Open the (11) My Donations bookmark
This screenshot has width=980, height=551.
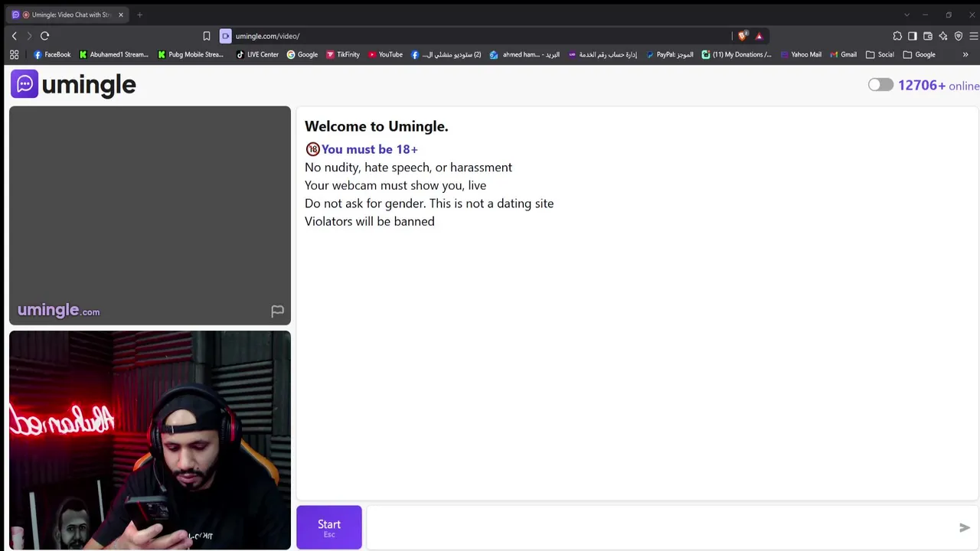[x=737, y=54]
